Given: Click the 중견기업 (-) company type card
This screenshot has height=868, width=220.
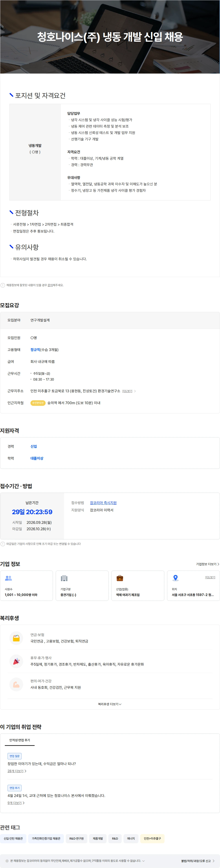Looking at the screenshot, I should click(x=82, y=585).
